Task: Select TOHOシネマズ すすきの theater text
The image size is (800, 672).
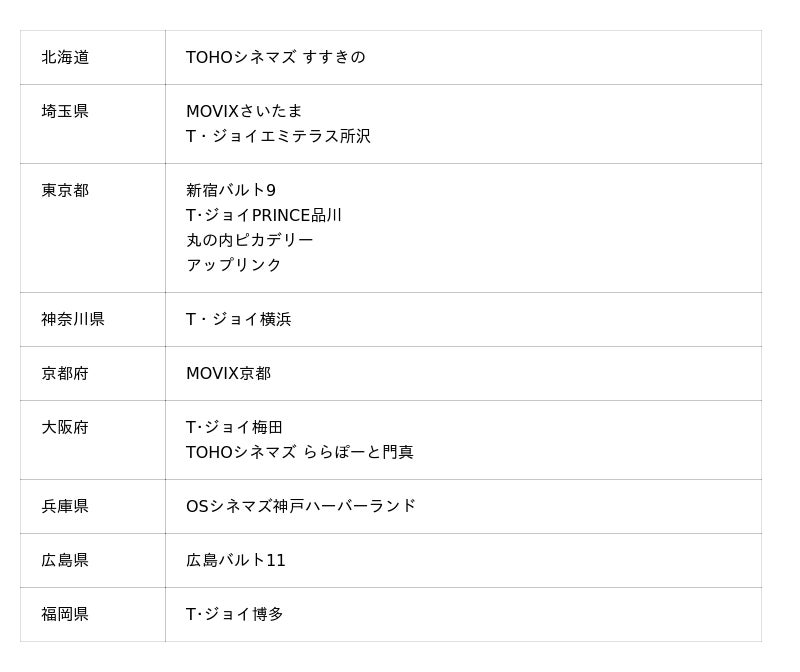Action: [275, 58]
